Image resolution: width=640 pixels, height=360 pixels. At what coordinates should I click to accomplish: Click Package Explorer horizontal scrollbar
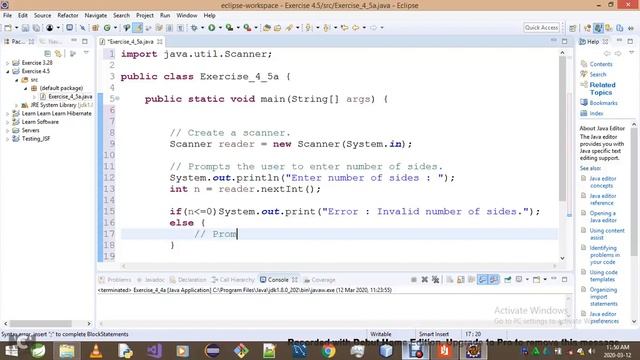click(41, 324)
